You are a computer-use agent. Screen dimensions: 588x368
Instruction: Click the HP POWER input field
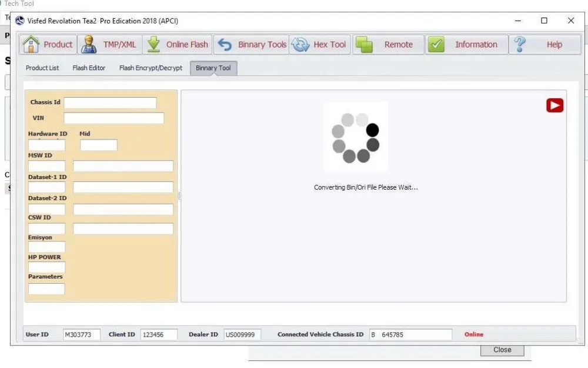pos(46,267)
